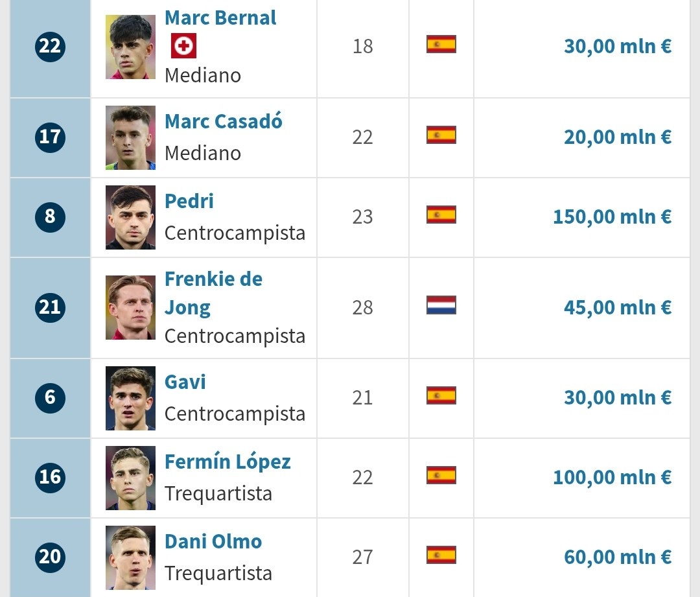Click Pedri's 150,00 mln € market value
This screenshot has height=597, width=700.
point(612,217)
